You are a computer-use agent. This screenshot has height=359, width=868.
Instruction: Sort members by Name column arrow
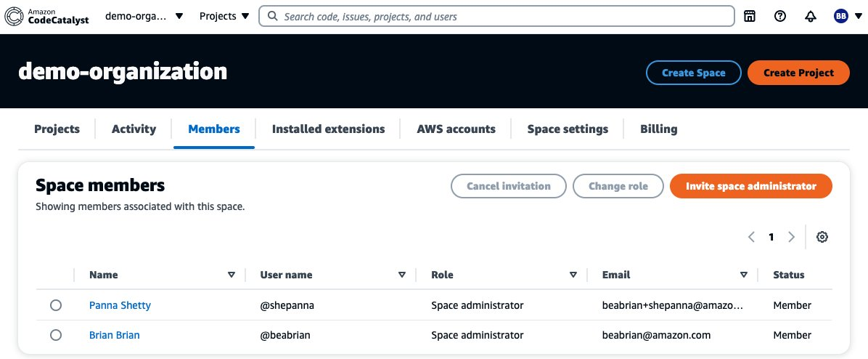(x=232, y=275)
